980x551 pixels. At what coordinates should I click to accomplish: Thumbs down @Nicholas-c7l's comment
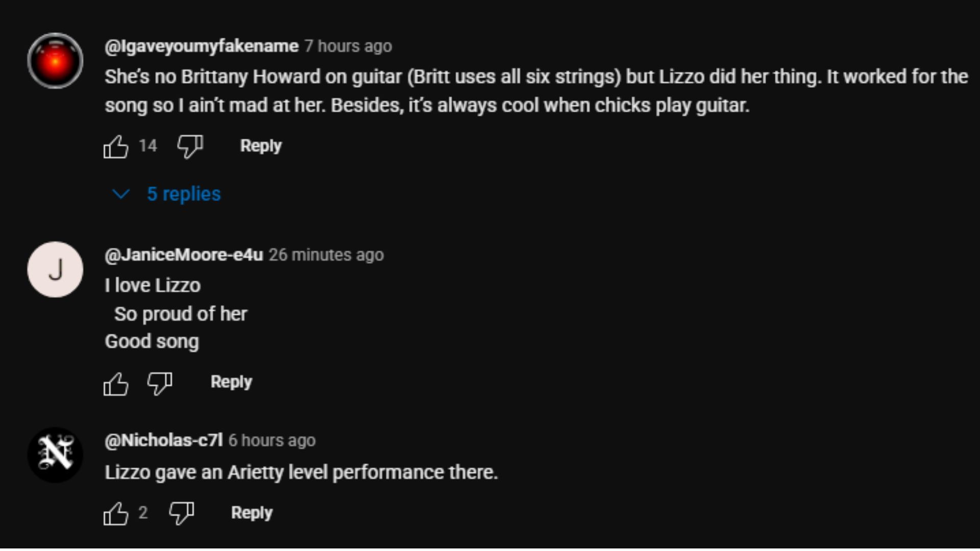(x=182, y=513)
